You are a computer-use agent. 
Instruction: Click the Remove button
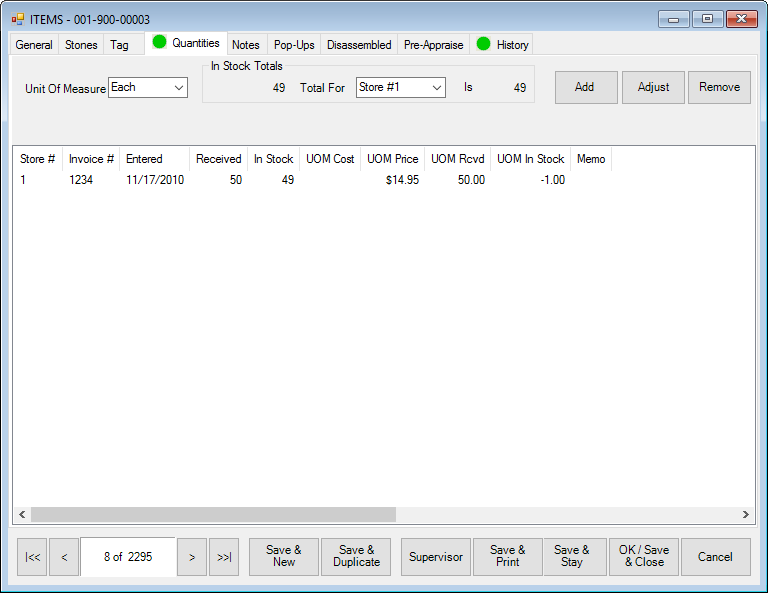click(719, 87)
